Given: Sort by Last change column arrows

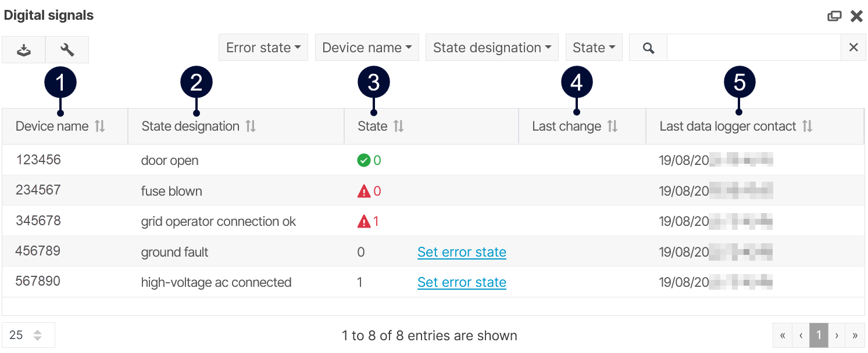Looking at the screenshot, I should (612, 126).
